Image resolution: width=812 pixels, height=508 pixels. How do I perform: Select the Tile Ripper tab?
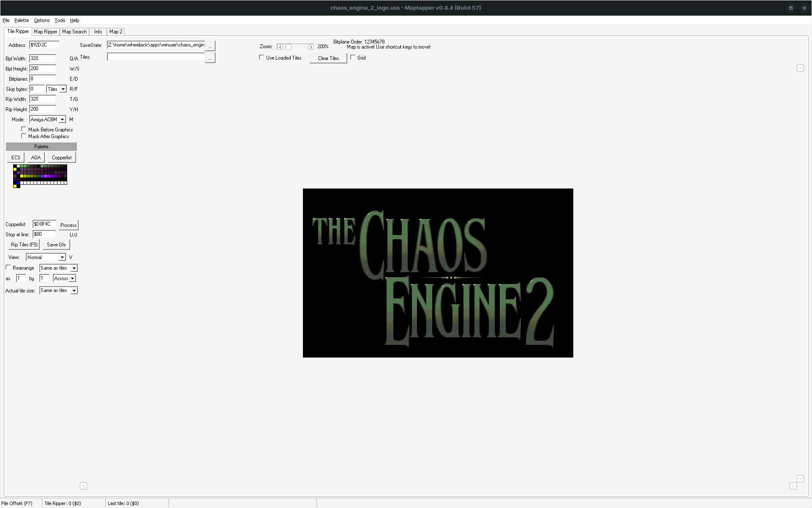[x=18, y=31]
